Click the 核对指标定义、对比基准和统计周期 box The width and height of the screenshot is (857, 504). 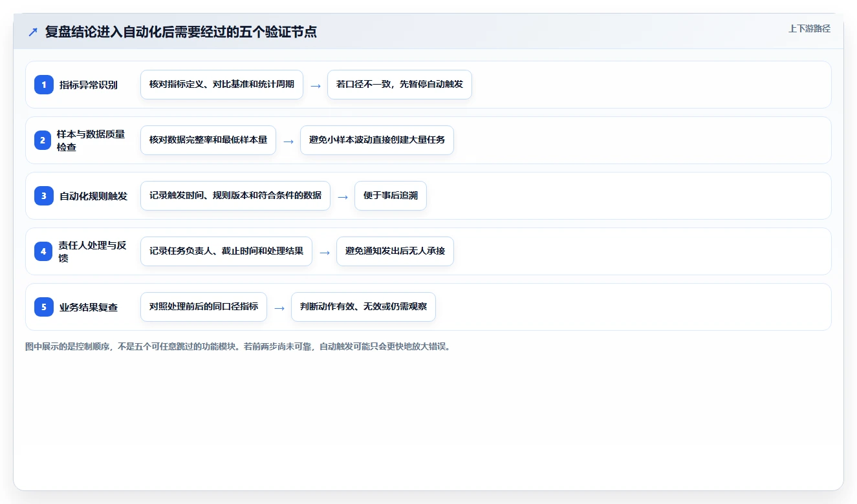[222, 85]
